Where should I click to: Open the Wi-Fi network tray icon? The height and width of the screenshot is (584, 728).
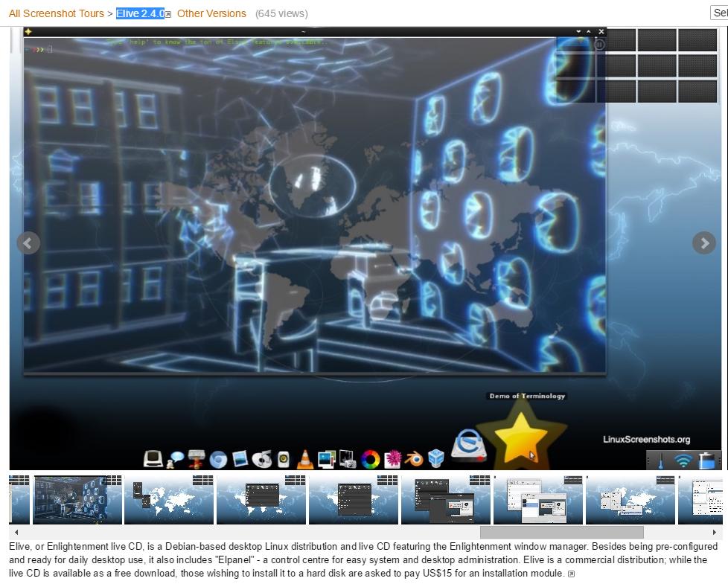(x=683, y=461)
